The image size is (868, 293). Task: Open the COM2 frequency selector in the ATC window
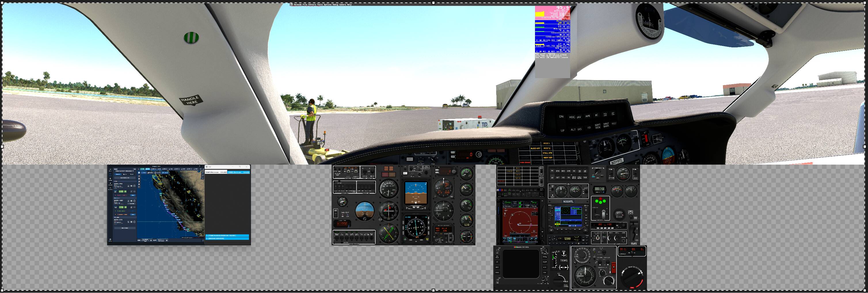(x=239, y=172)
